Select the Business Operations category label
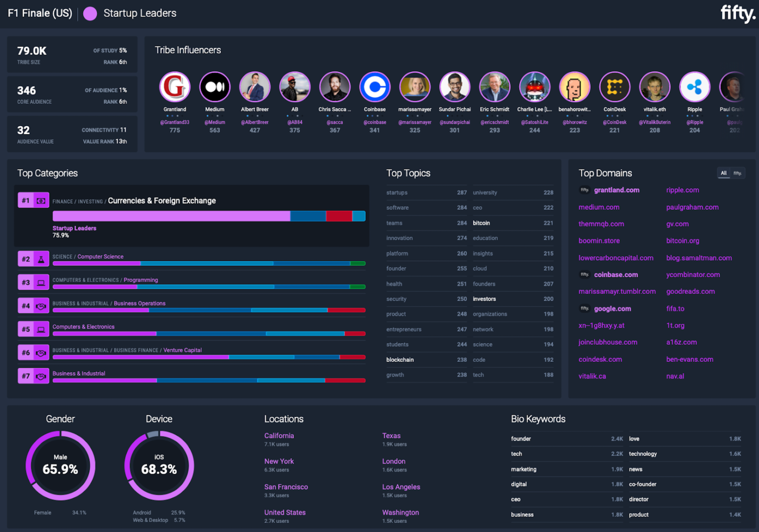Viewport: 759px width, 532px height. click(140, 303)
